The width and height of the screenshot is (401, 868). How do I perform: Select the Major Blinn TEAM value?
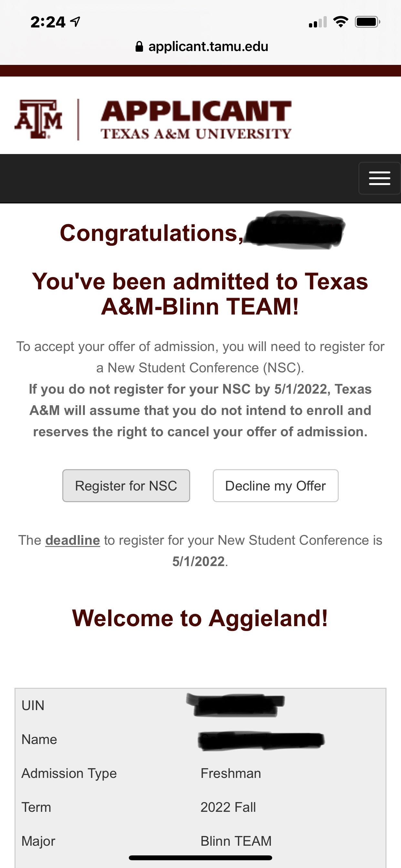(x=236, y=841)
